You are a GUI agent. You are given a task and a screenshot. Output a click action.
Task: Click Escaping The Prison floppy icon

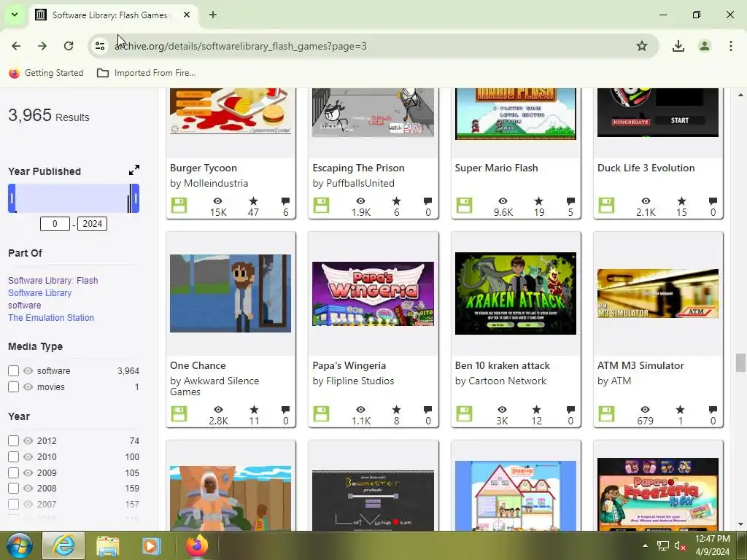[x=321, y=206]
